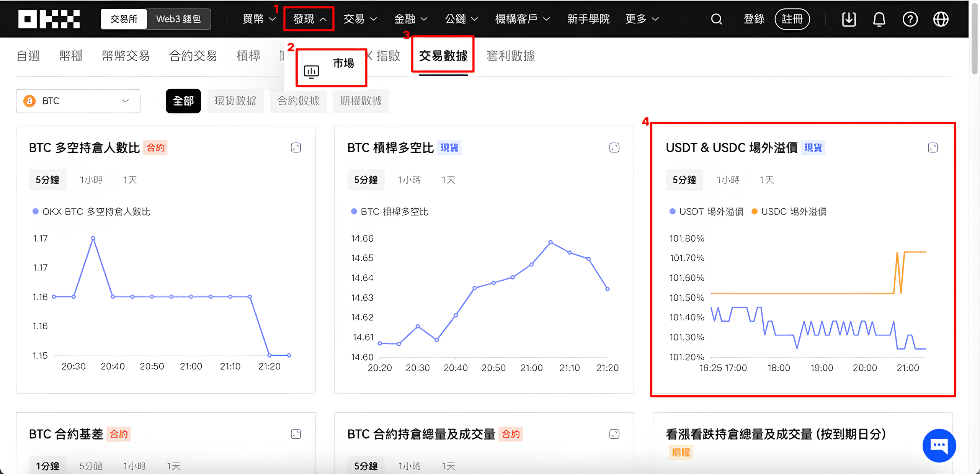Expand the 金融 menu

[411, 19]
